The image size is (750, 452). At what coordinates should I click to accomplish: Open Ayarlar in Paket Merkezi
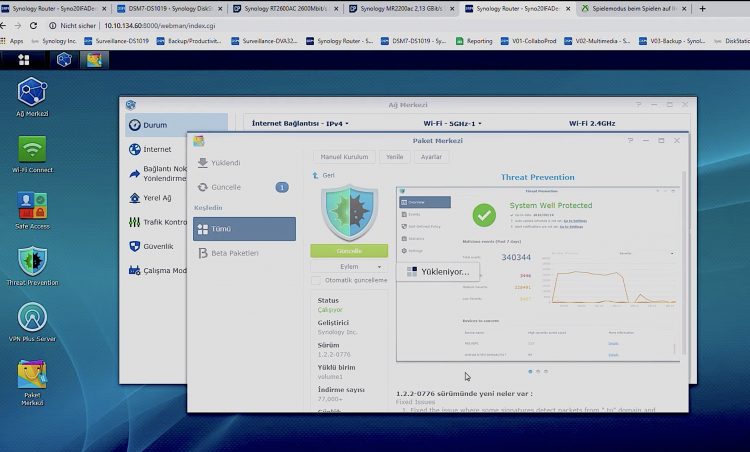pyautogui.click(x=431, y=157)
